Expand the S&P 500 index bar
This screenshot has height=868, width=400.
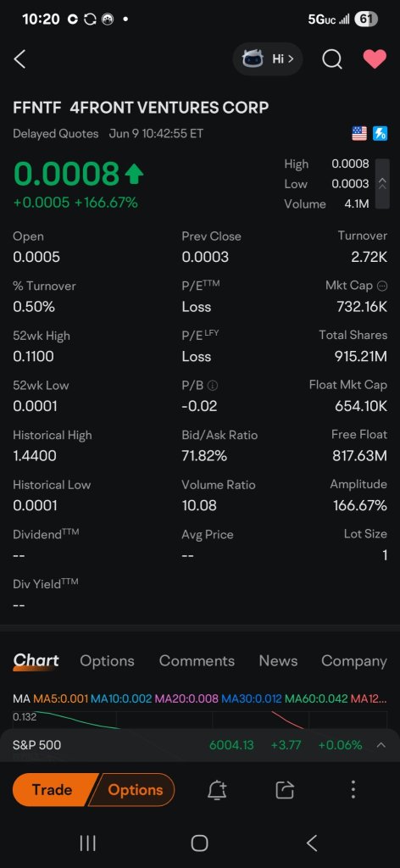(381, 745)
